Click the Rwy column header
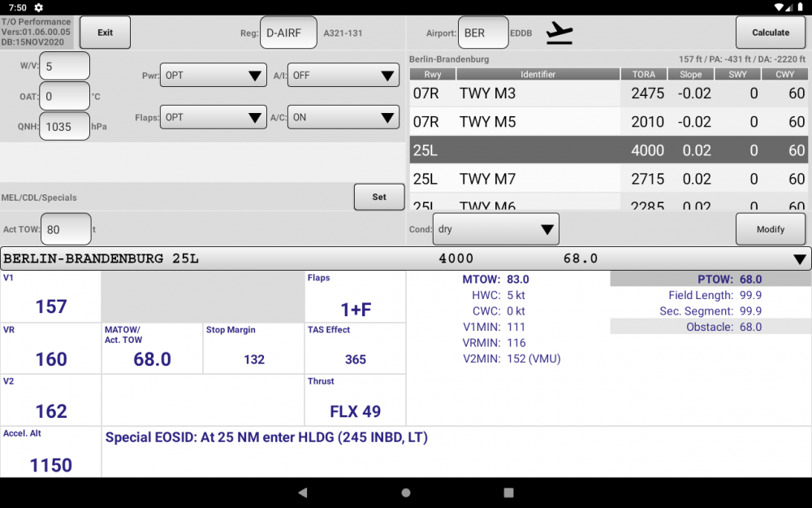 433,74
